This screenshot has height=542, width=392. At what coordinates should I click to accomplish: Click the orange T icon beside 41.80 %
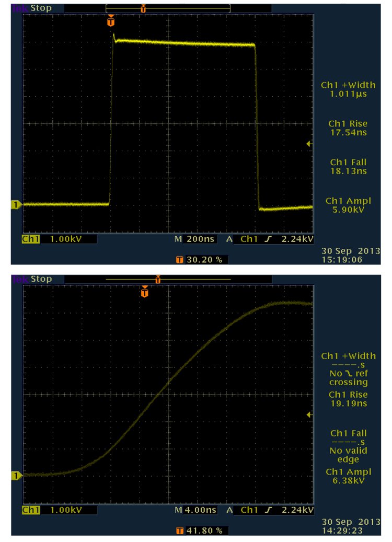pos(180,531)
